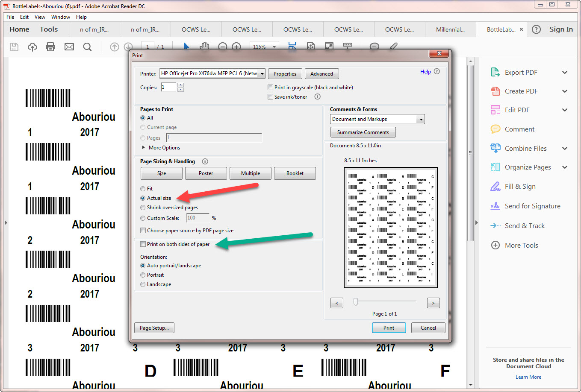Click the preview page slider handle
581x392 pixels.
click(x=355, y=302)
